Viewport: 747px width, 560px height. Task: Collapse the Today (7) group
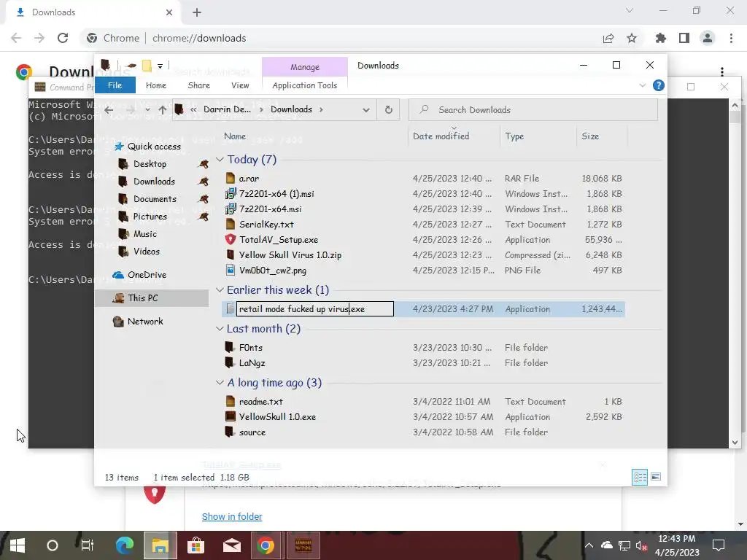[x=220, y=160]
